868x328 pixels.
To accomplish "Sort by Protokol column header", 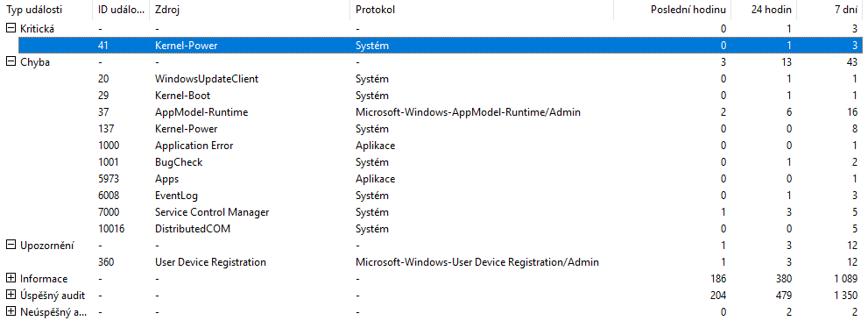I will click(x=482, y=10).
